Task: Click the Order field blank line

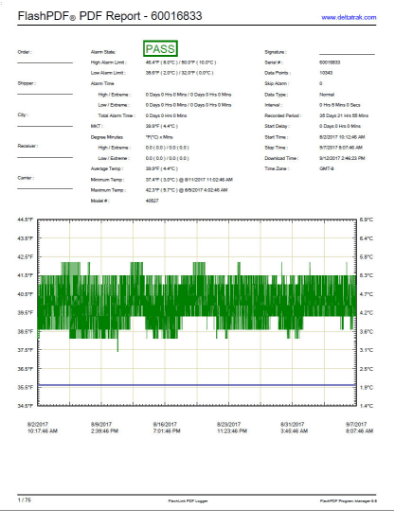Action: (x=45, y=62)
